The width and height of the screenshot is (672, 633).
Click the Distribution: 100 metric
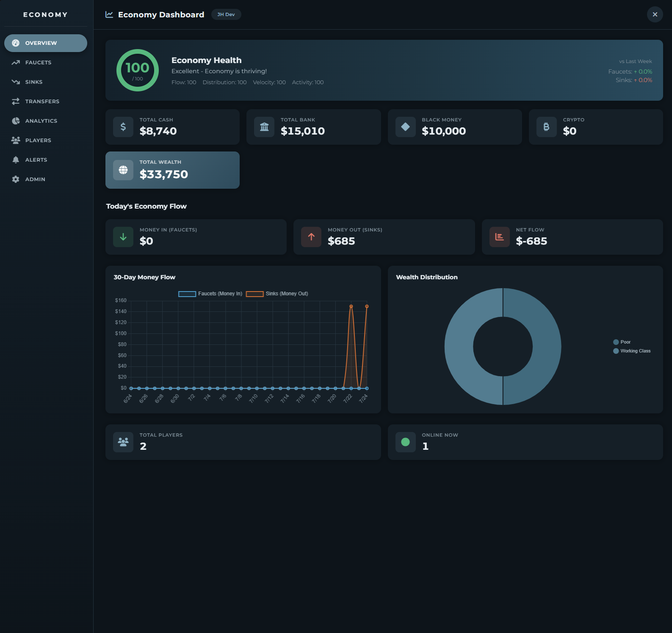point(224,83)
